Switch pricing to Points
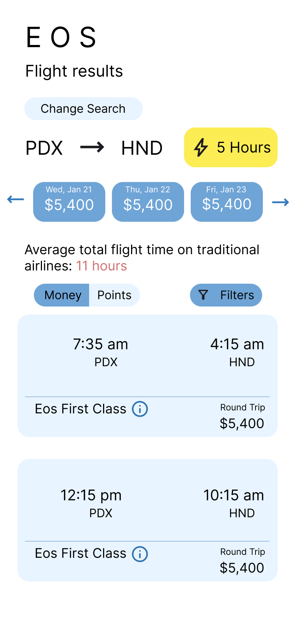Image resolution: width=296 pixels, height=644 pixels. click(114, 295)
